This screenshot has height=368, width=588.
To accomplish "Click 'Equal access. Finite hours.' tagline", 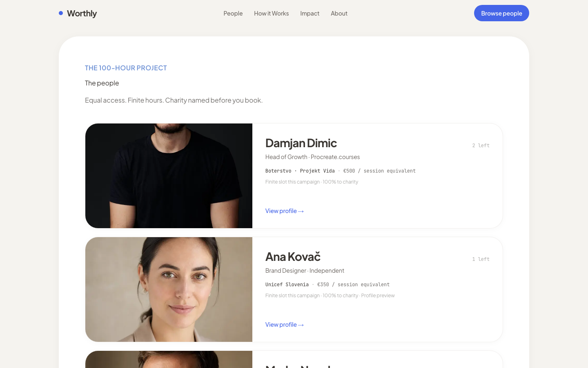I will pyautogui.click(x=124, y=100).
